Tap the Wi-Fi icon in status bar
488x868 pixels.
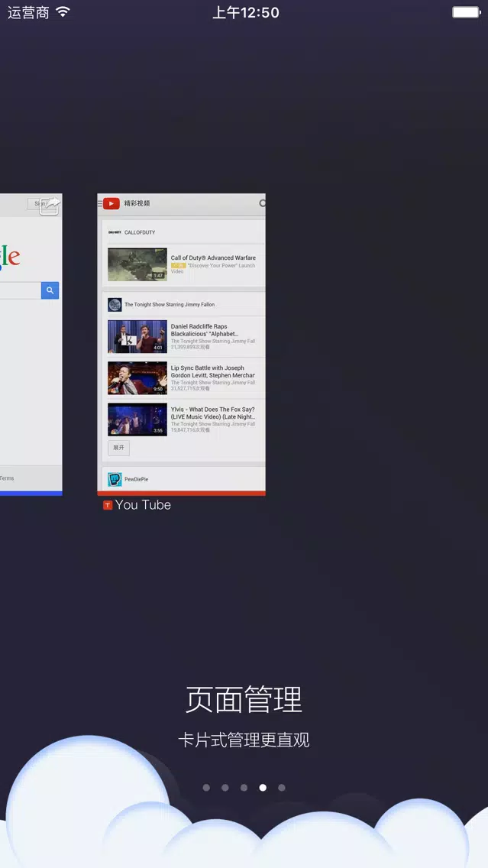63,11
